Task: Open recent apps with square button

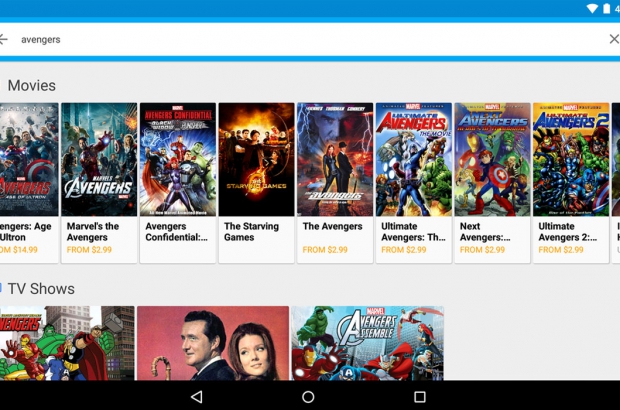Action: [x=419, y=397]
